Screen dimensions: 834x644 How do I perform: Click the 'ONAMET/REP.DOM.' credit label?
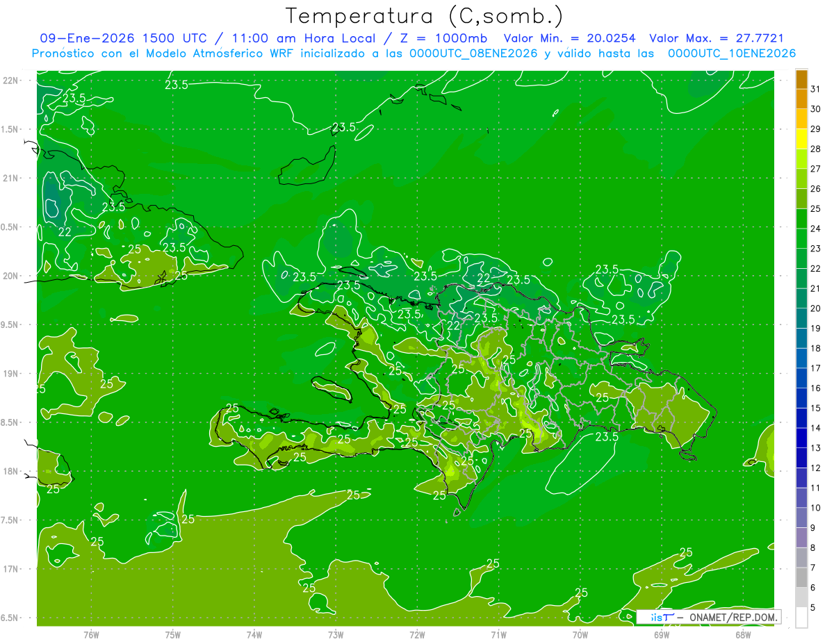(x=733, y=617)
